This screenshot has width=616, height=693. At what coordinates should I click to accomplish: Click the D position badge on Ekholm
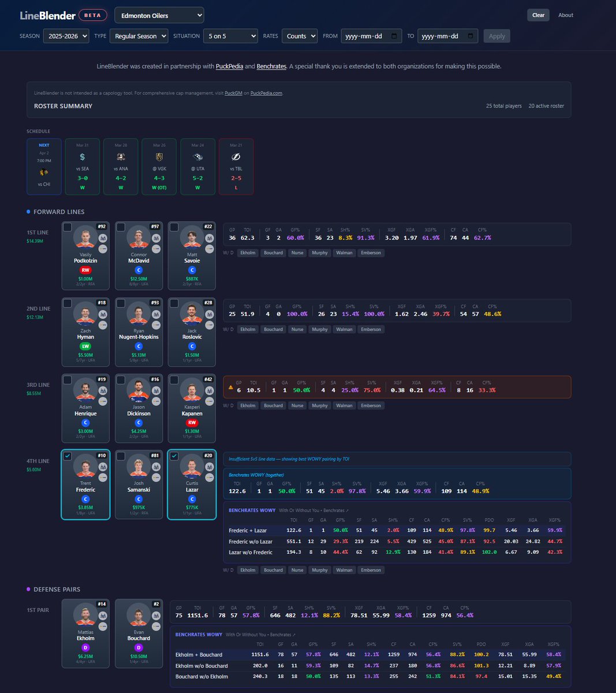[85, 648]
